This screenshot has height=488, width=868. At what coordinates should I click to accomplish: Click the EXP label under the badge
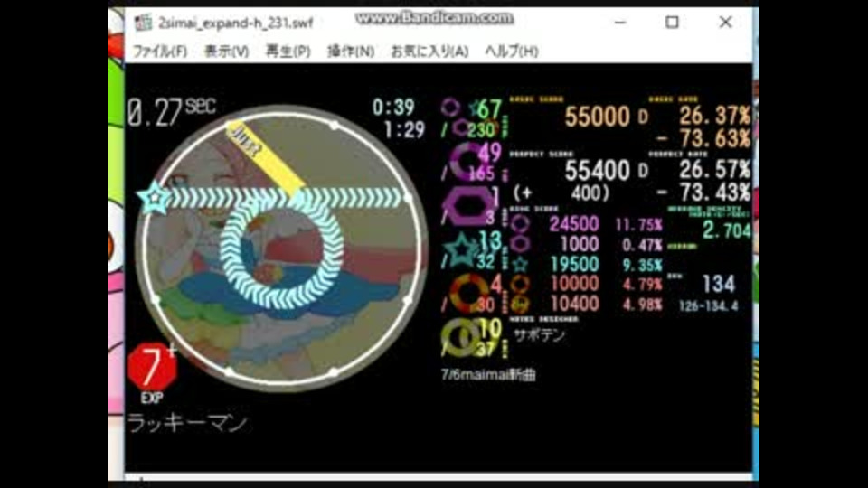(x=152, y=399)
